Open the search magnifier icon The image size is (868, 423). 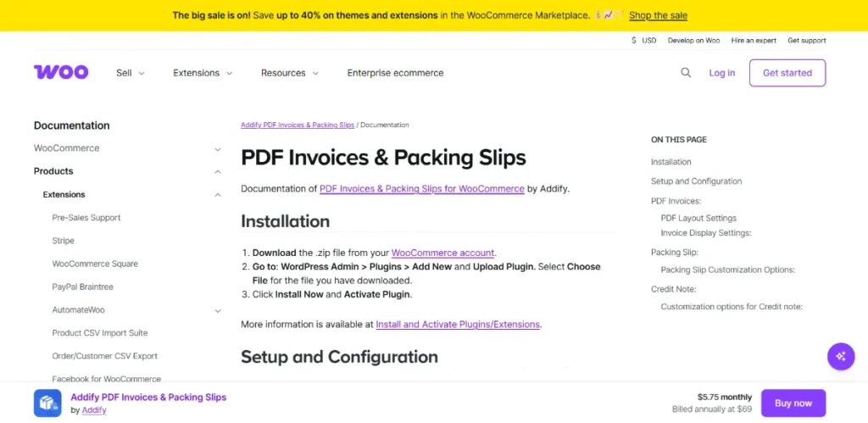click(x=685, y=73)
